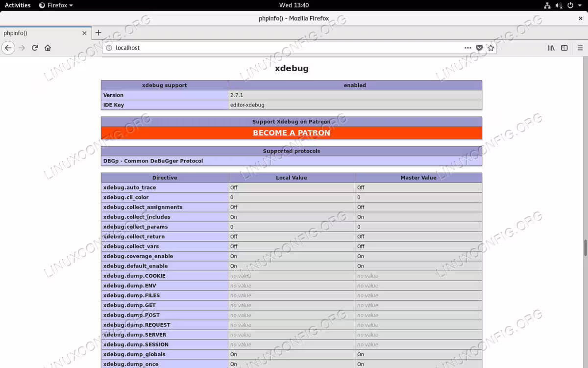
Task: Click the Supported protocols header
Action: tap(292, 151)
